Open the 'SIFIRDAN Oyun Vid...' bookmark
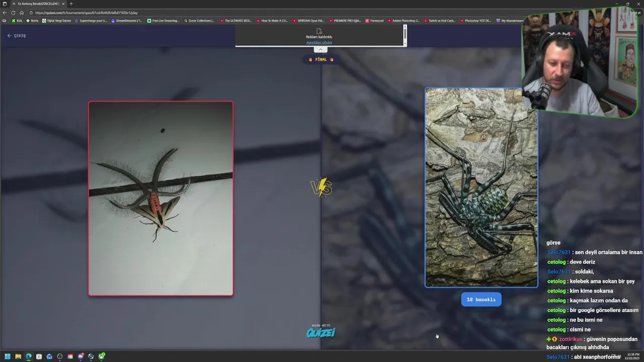This screenshot has height=362, width=644. (x=308, y=21)
